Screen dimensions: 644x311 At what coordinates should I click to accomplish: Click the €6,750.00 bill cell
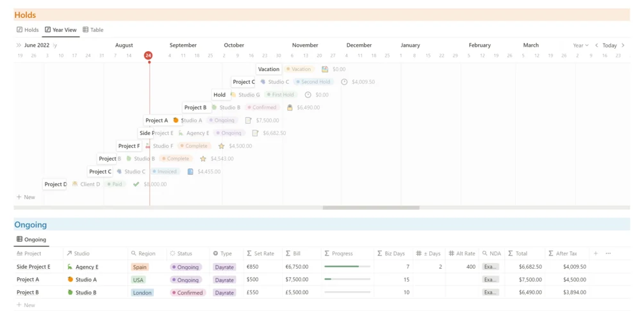297,267
